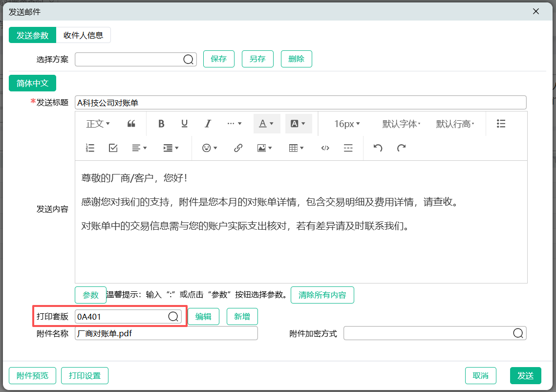Switch to the 收件人信息 tab
556x392 pixels.
coord(83,35)
